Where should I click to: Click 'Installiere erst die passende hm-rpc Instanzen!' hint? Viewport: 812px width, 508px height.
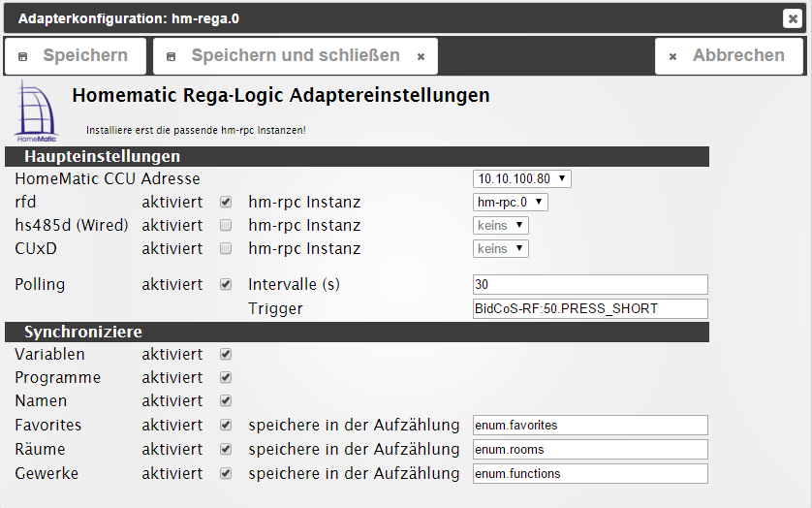[196, 130]
